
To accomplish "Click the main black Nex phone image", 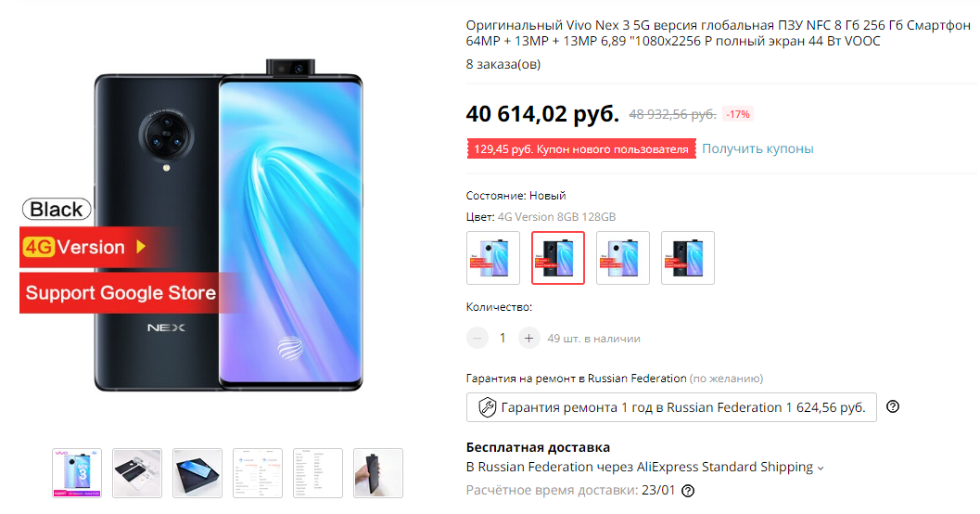I will tap(228, 225).
